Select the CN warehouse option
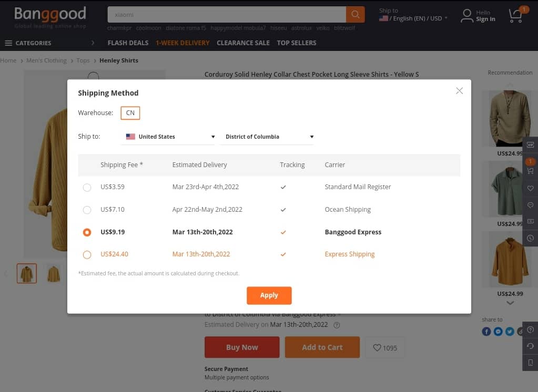Screen dimensions: 538x392 pos(130,113)
